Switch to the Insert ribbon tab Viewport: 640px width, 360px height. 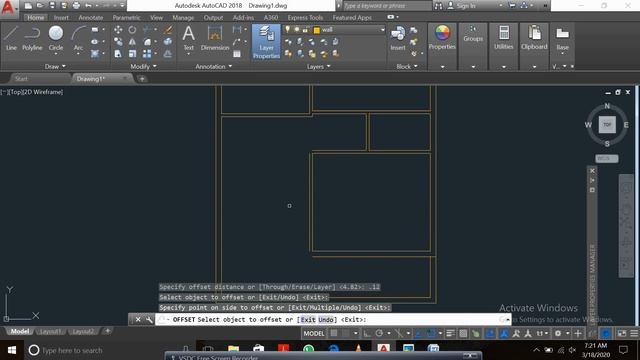tap(61, 18)
